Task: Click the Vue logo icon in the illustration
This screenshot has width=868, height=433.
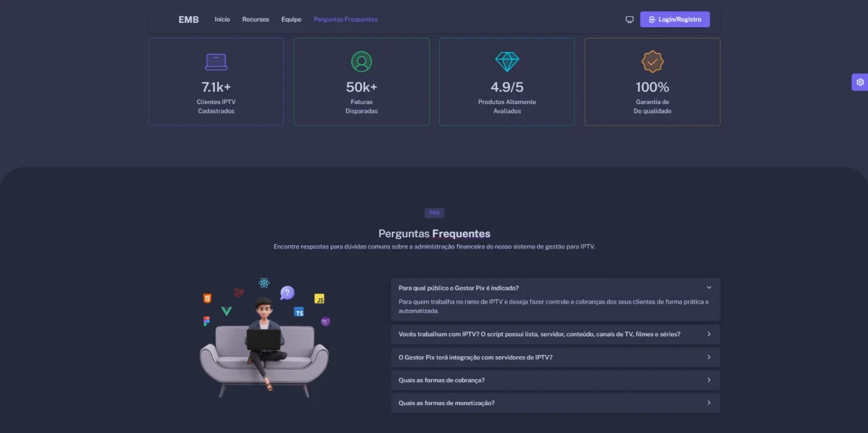Action: [x=226, y=311]
